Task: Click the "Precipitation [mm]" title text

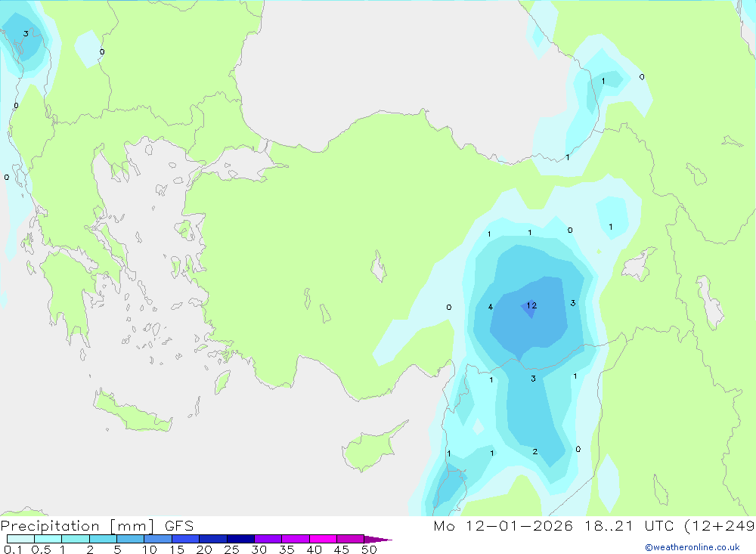Action: coord(77,526)
